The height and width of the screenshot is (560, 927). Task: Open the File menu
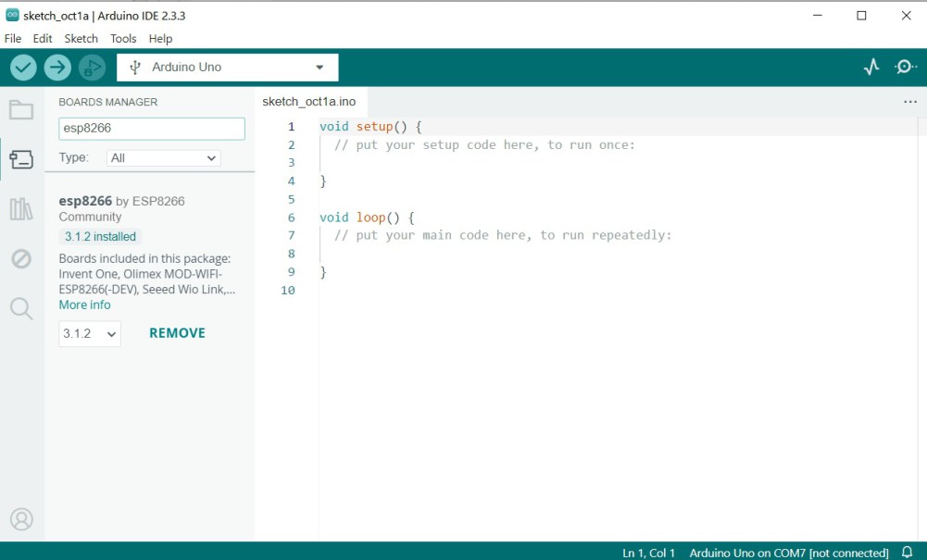[13, 39]
